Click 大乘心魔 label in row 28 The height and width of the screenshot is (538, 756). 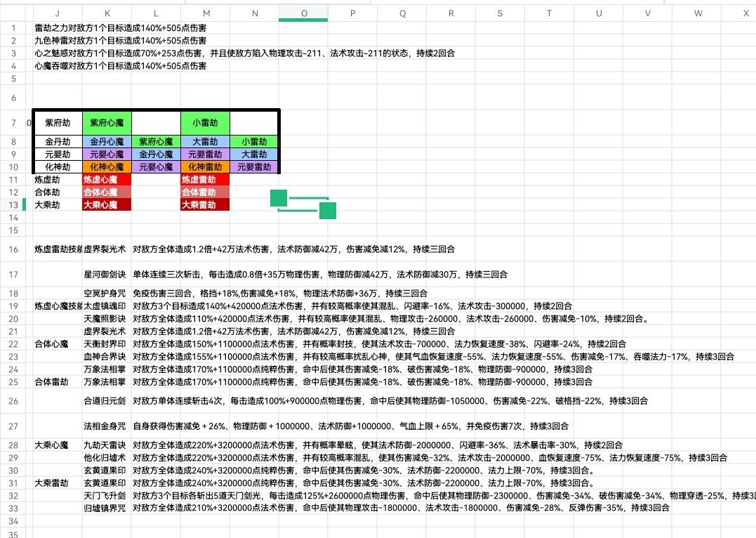pyautogui.click(x=51, y=445)
